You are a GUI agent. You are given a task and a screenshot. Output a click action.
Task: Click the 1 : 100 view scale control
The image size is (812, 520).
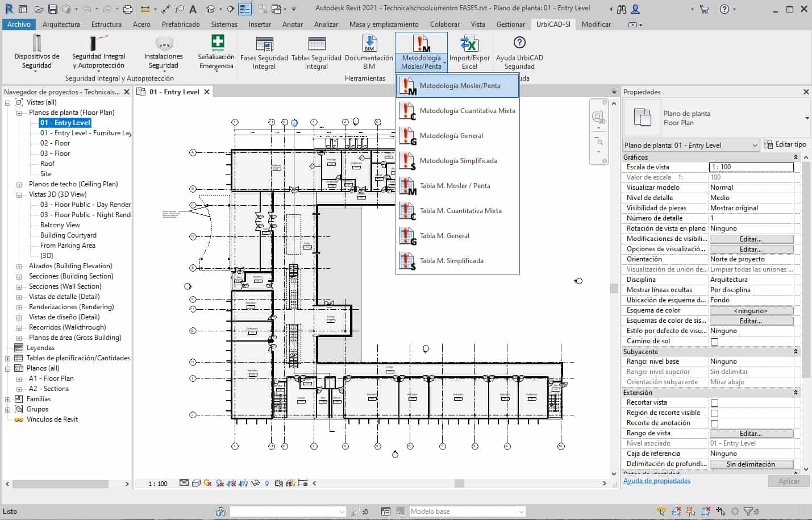(158, 484)
